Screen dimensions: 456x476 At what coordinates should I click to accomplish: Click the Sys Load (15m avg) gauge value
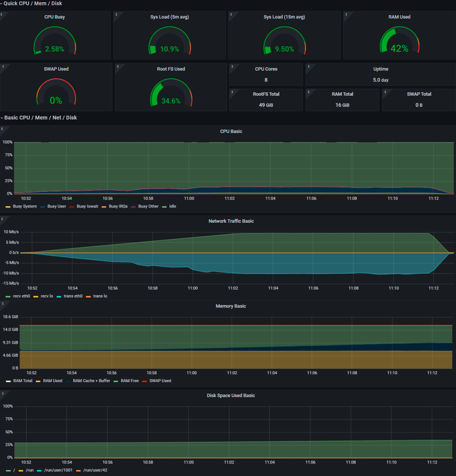click(284, 49)
